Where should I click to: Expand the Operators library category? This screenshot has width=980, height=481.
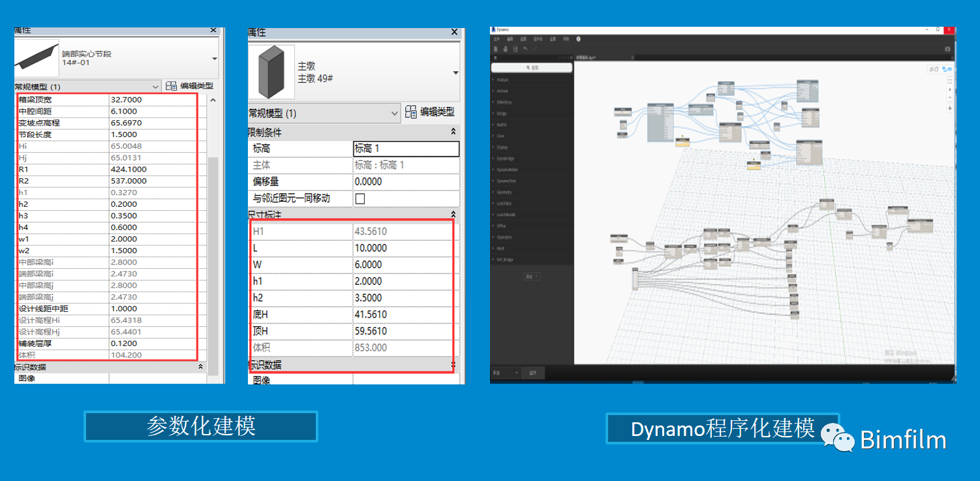(504, 237)
